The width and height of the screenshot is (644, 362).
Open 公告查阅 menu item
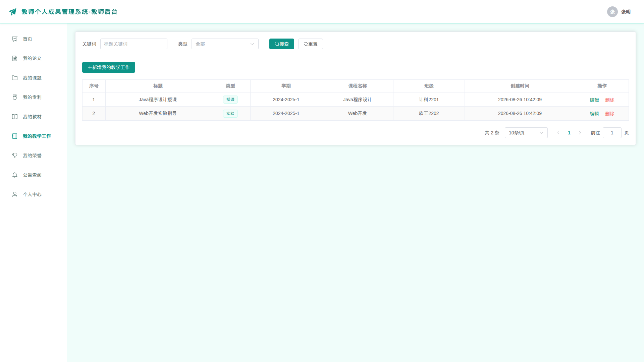(34, 175)
